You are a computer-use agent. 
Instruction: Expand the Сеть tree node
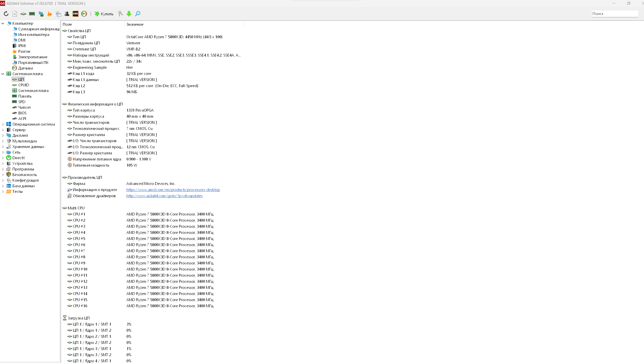3,152
